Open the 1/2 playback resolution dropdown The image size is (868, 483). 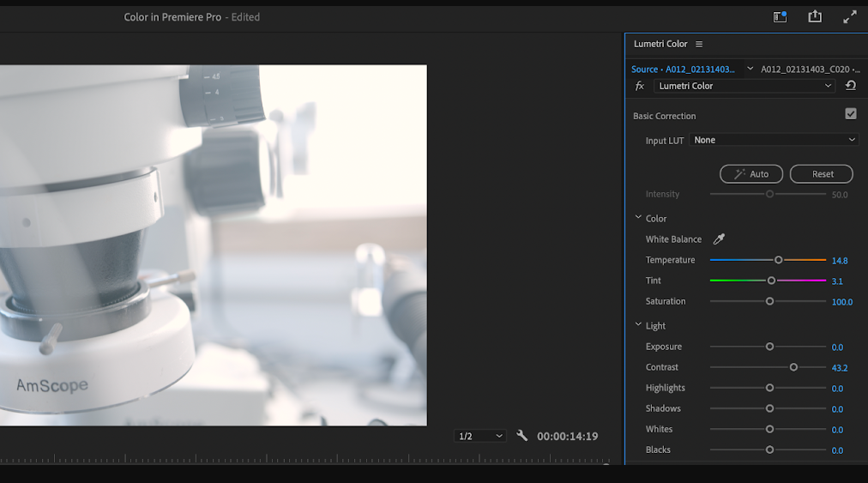[480, 436]
